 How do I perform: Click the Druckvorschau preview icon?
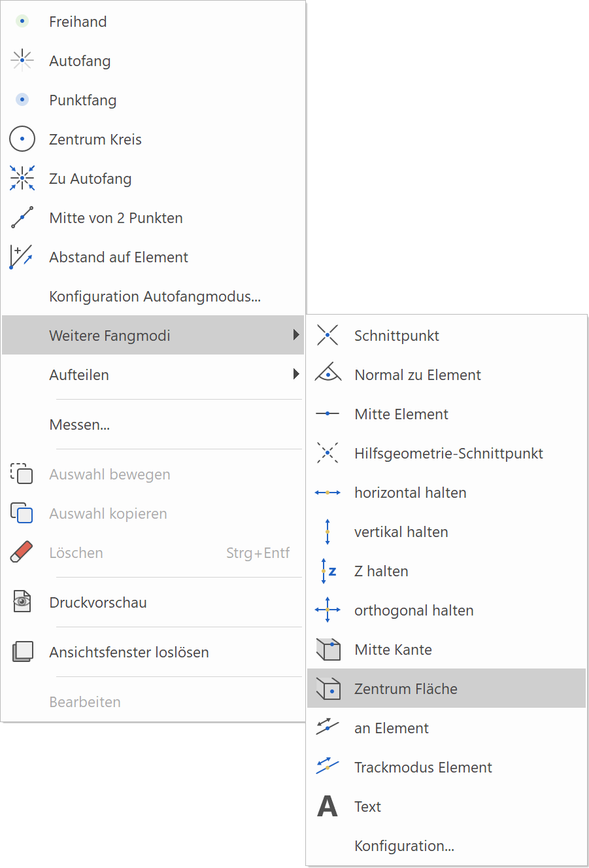coord(22,602)
